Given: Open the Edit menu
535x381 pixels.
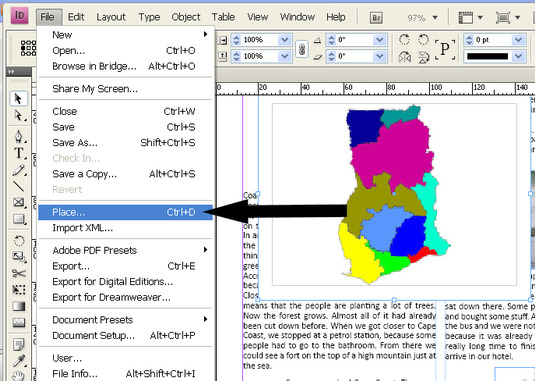Looking at the screenshot, I should point(76,17).
